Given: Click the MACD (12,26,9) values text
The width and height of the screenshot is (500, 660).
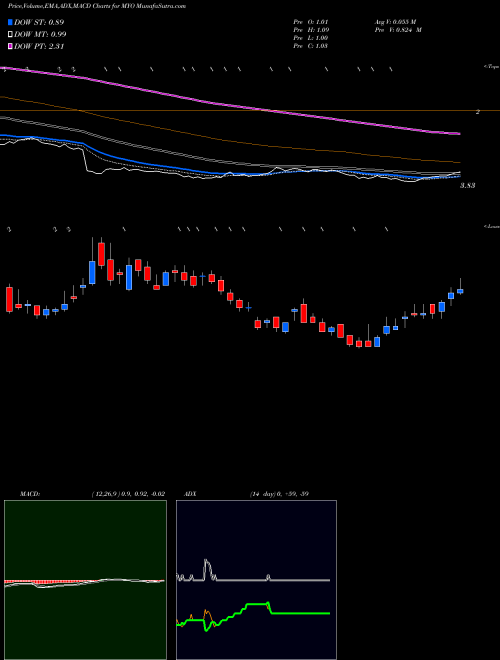Looking at the screenshot, I should (x=128, y=494).
